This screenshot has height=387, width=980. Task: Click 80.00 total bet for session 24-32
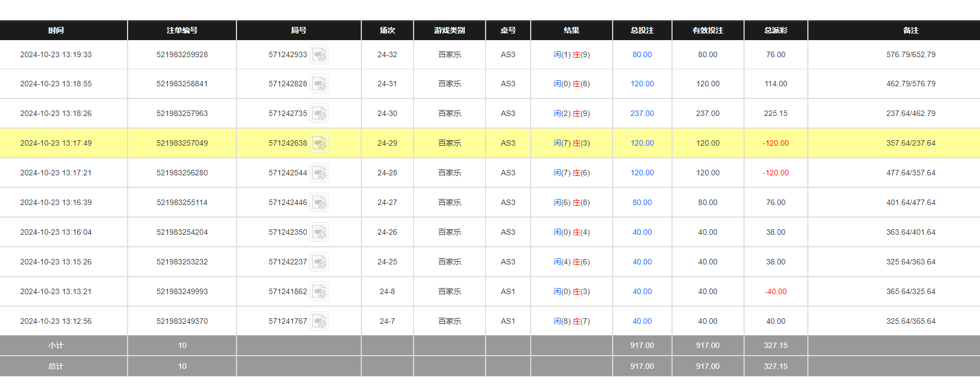point(642,55)
